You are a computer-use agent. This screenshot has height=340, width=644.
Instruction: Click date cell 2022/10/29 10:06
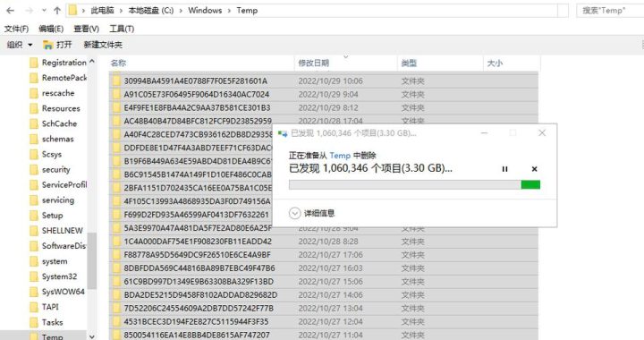coord(331,81)
